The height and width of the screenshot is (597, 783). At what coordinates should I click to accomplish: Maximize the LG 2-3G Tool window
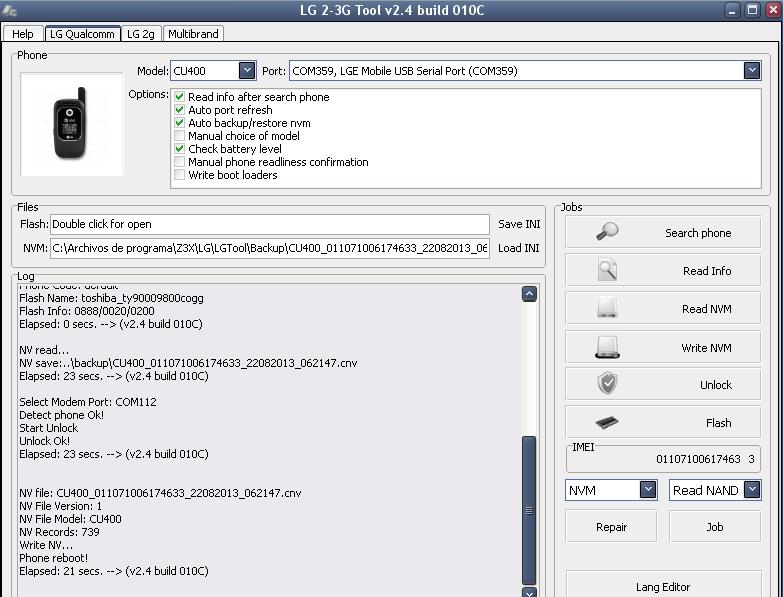[753, 10]
